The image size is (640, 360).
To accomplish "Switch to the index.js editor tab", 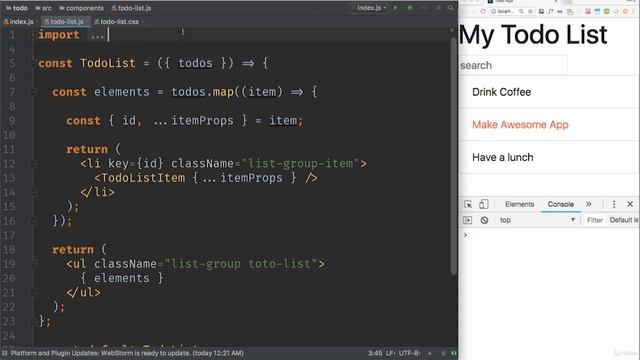I will 19,22.
